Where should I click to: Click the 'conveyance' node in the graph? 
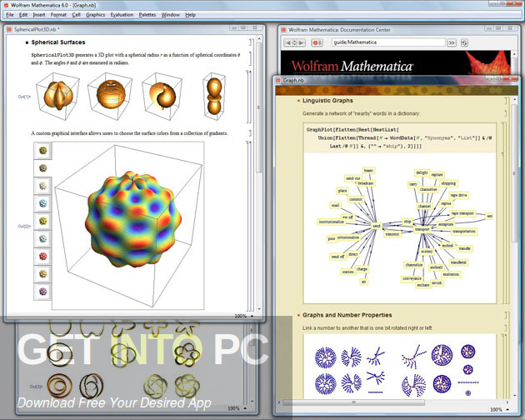click(412, 278)
